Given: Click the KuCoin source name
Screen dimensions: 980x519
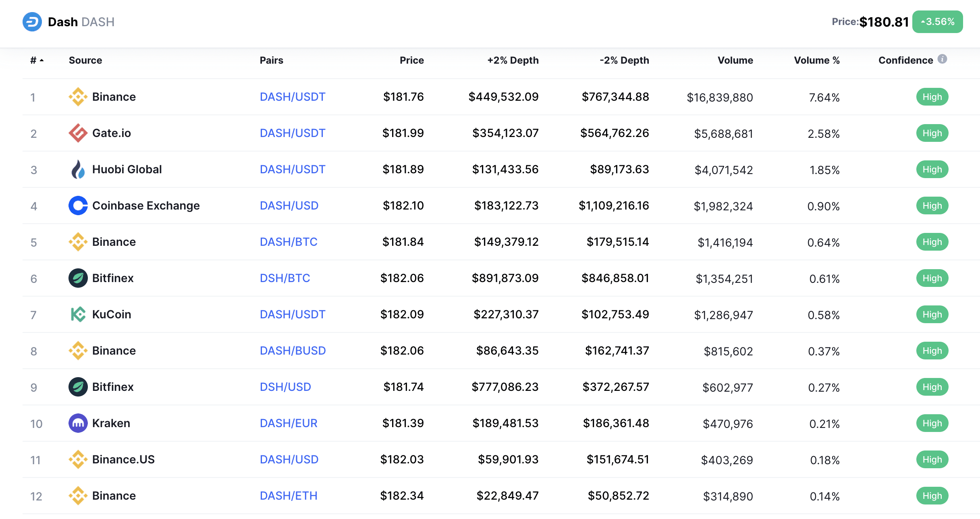Looking at the screenshot, I should pos(112,314).
